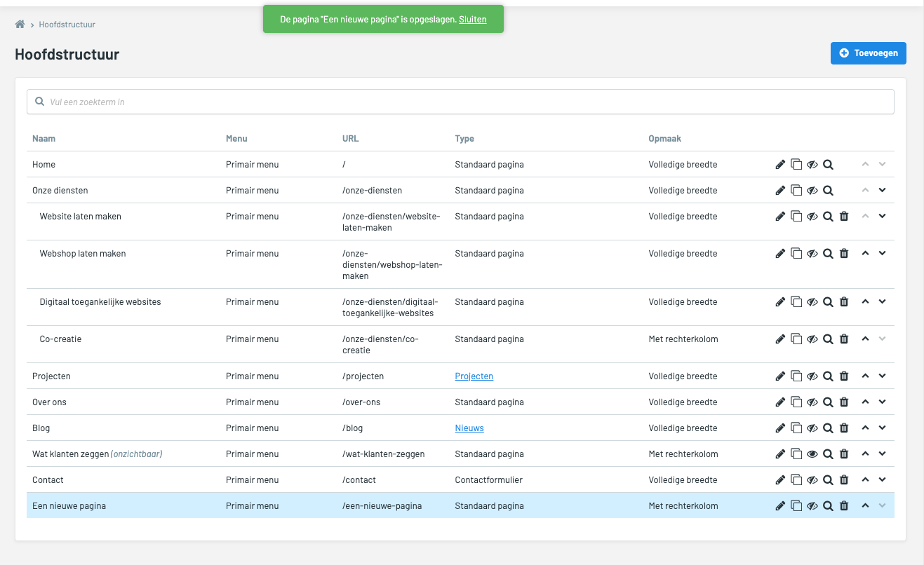Screen dimensions: 924x565
Task: Hide the Webshop laten maken page
Action: click(x=812, y=254)
